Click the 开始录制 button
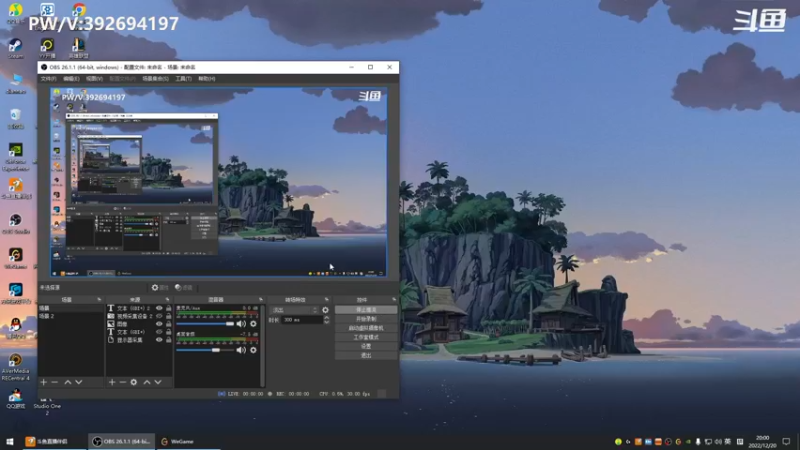Screen dimensions: 800x450 [366, 319]
